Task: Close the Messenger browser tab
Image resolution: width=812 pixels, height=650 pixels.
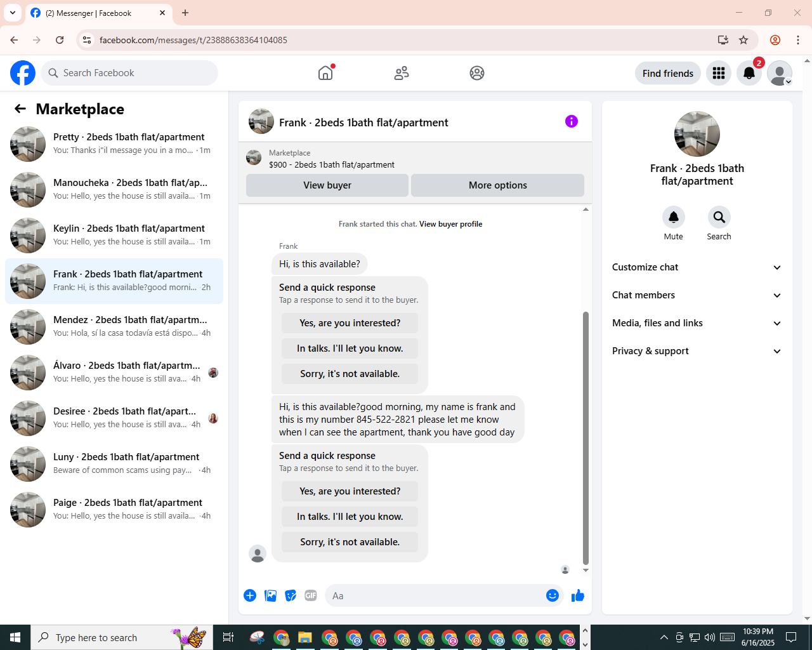Action: 162,13
